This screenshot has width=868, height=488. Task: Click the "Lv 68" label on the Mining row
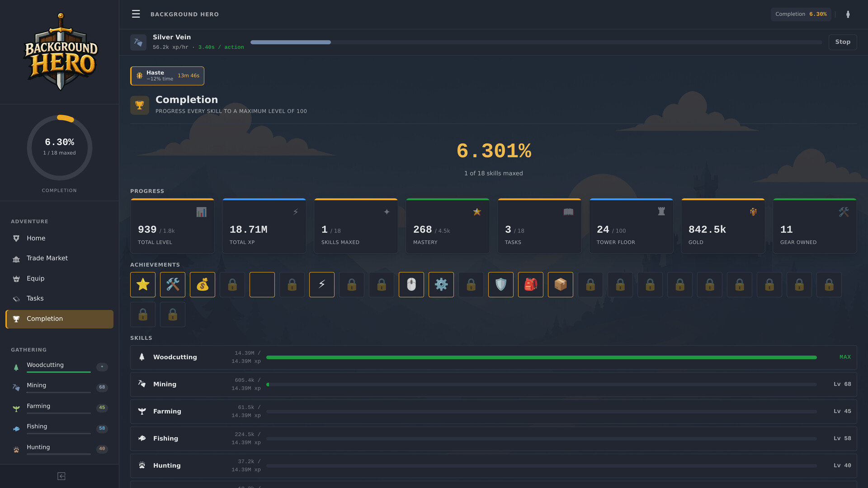[x=842, y=384]
